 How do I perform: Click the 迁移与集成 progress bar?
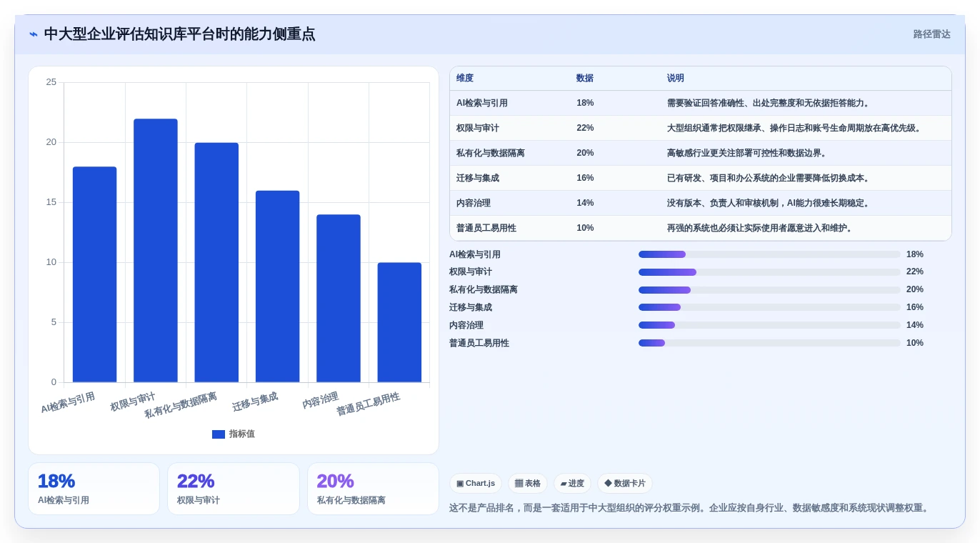[769, 307]
